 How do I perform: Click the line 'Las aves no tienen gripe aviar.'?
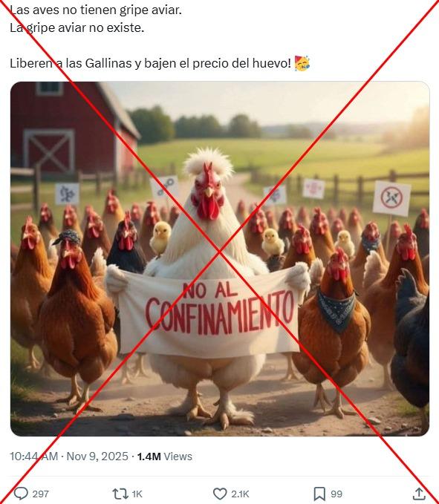click(x=96, y=10)
